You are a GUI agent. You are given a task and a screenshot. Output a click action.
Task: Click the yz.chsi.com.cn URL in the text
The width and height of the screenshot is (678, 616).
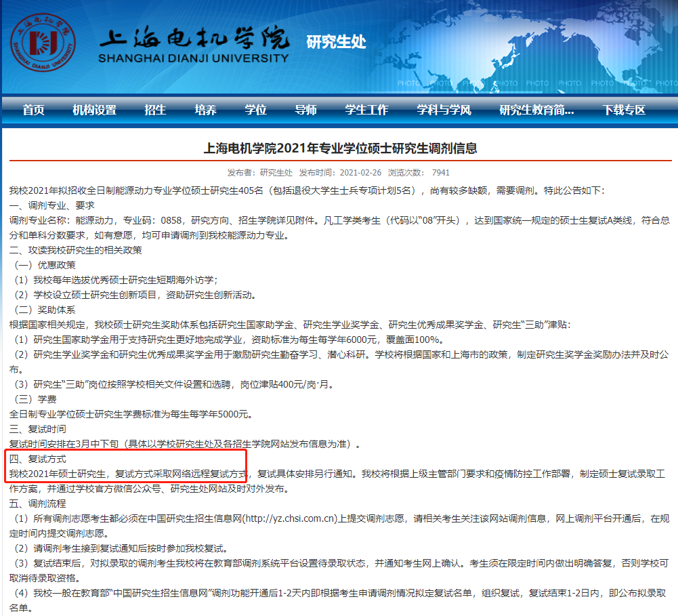[290, 519]
